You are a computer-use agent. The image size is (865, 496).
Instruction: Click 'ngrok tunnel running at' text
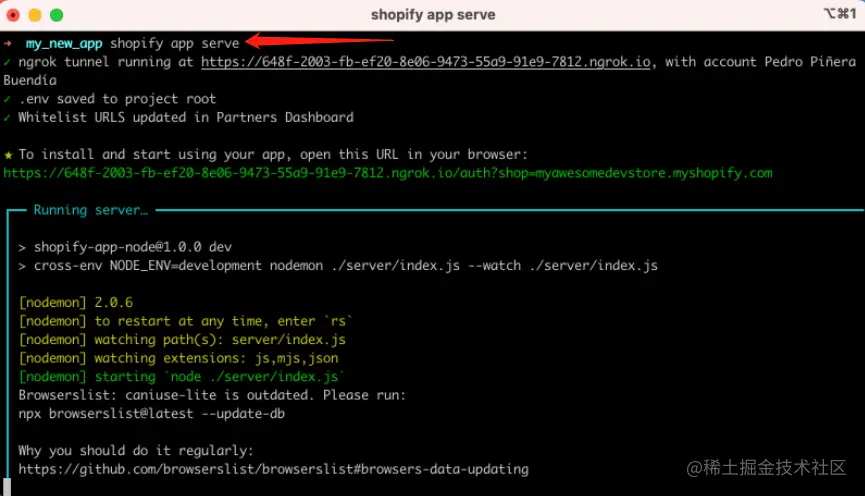106,62
